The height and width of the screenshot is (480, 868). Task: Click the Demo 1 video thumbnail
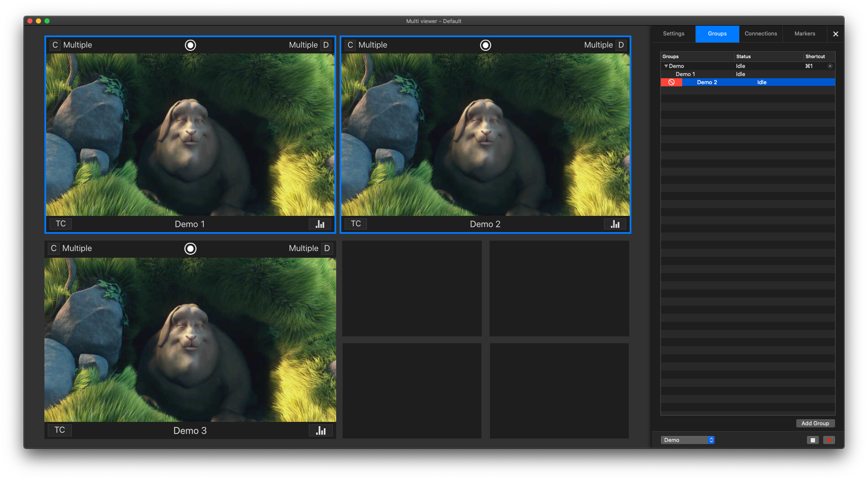[191, 135]
